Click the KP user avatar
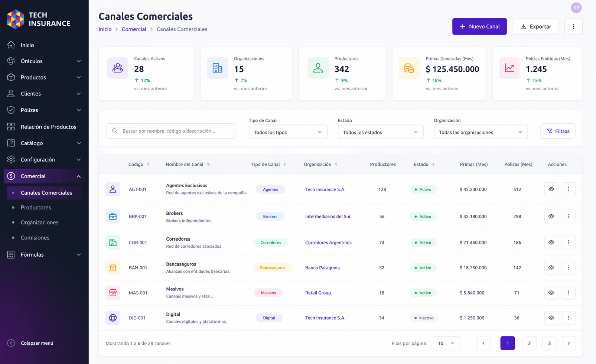The image size is (596, 364). (576, 7)
